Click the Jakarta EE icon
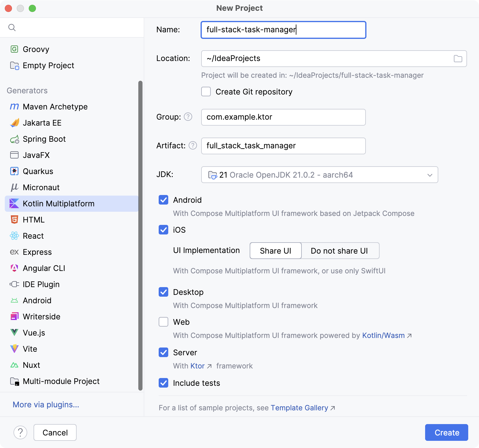This screenshot has width=479, height=448. (x=14, y=123)
